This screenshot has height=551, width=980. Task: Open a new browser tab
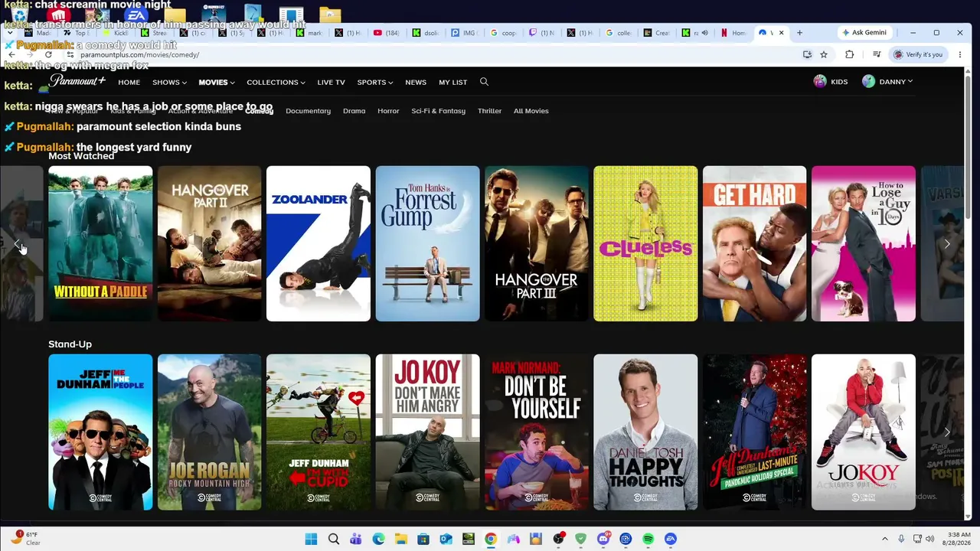click(x=799, y=33)
